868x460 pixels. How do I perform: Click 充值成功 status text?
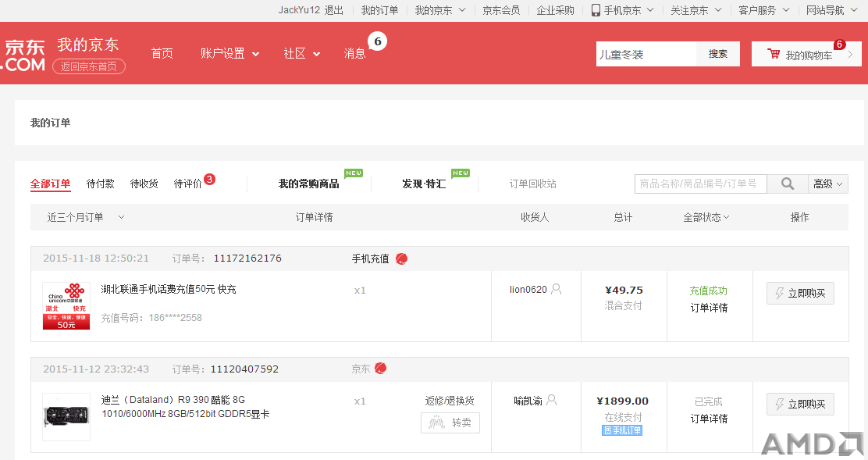(x=709, y=291)
